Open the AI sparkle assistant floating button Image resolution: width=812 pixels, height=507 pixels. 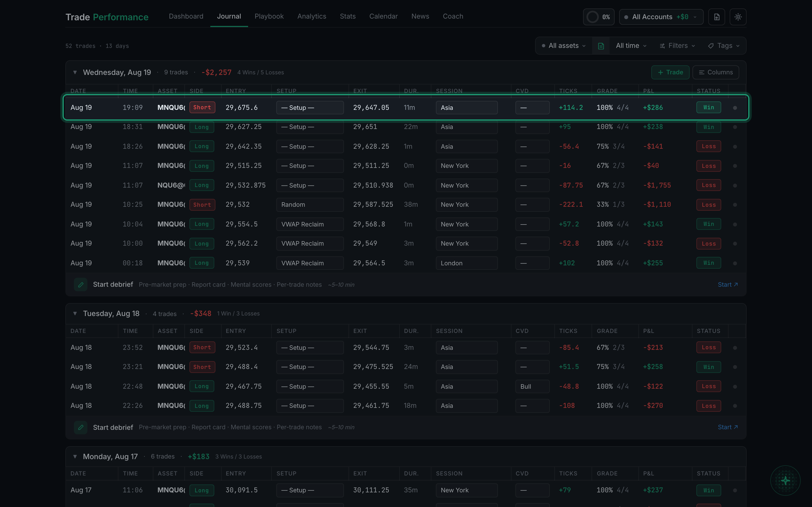click(x=785, y=481)
